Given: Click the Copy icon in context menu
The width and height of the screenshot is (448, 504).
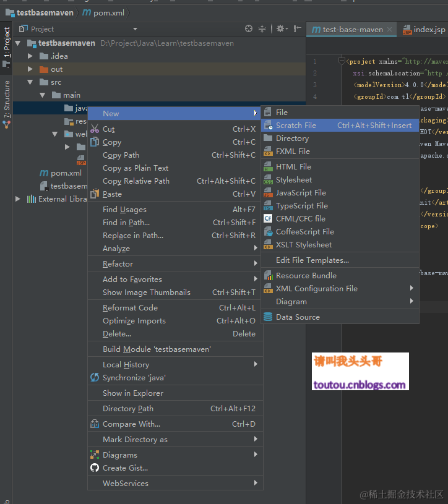Looking at the screenshot, I should 95,142.
